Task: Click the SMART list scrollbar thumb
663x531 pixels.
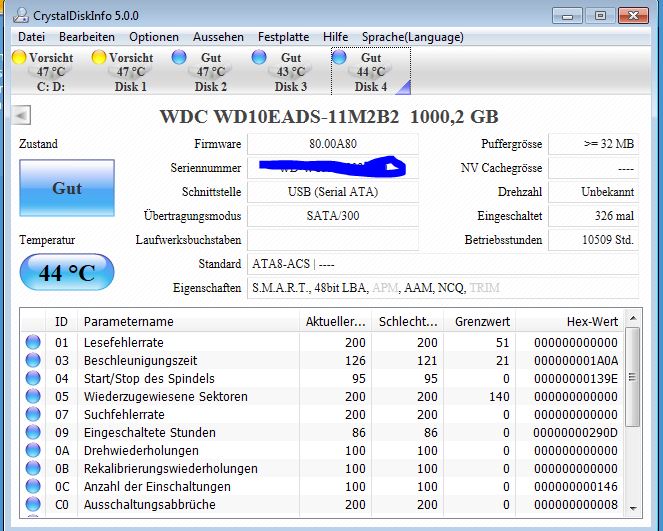Action: coord(633,377)
